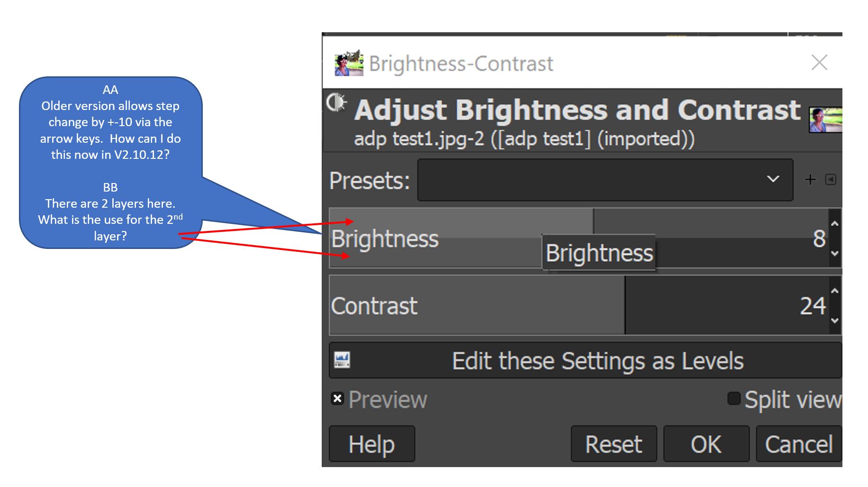Viewport: 868px width, 487px height.
Task: Click the plus icon to save preset
Action: (810, 179)
